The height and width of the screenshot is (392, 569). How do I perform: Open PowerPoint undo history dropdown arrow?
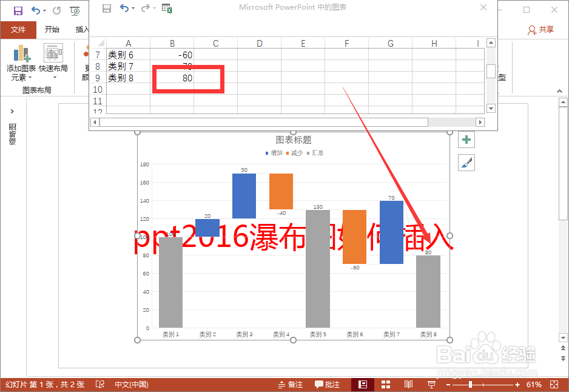(45, 10)
